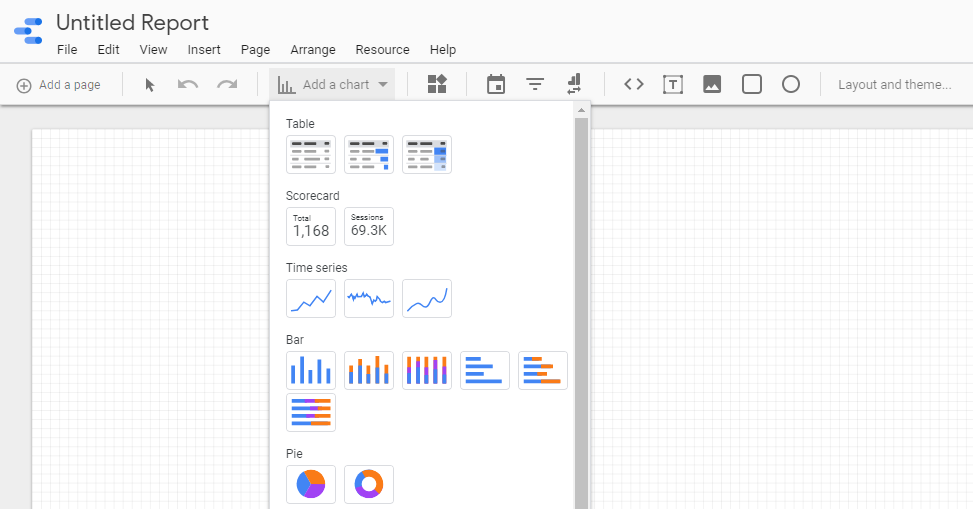Open the Insert menu

coord(204,50)
